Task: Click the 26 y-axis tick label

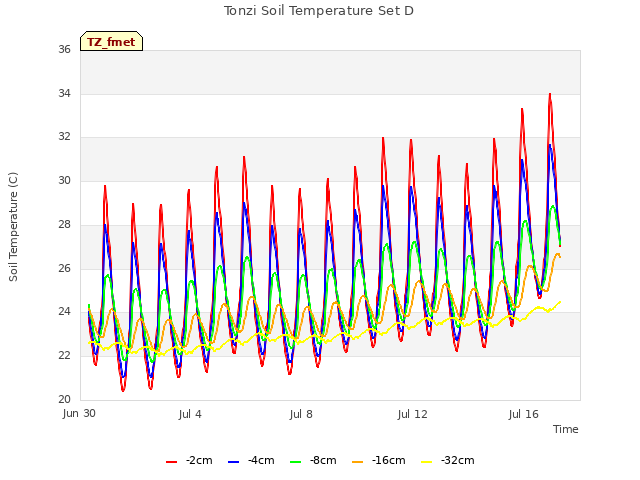Action: [x=64, y=268]
